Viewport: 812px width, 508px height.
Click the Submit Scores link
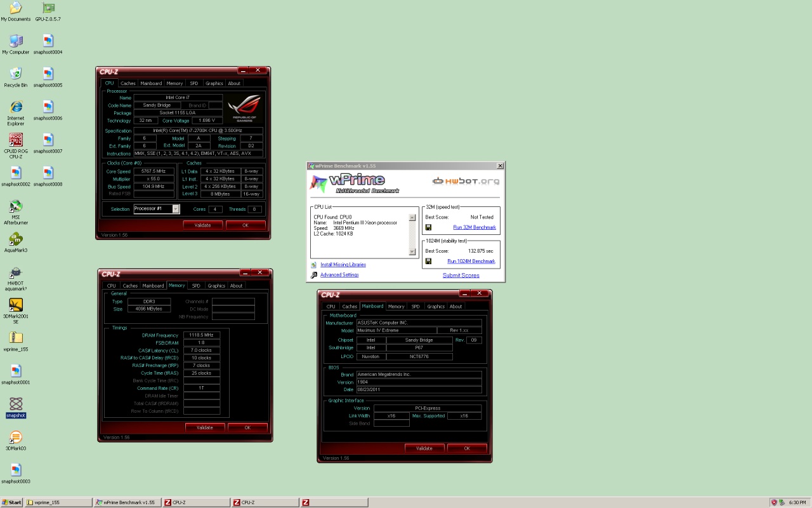[461, 276]
